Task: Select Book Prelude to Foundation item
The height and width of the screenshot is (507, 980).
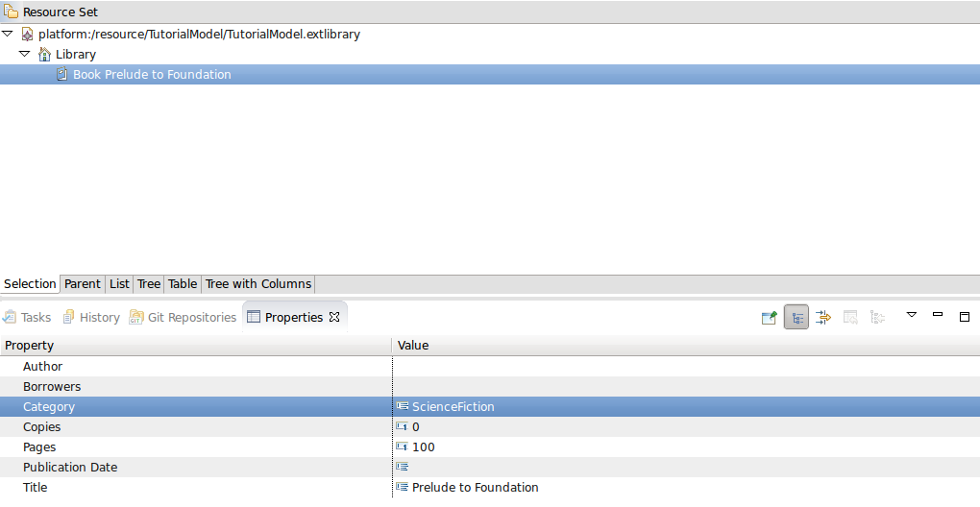Action: [152, 75]
